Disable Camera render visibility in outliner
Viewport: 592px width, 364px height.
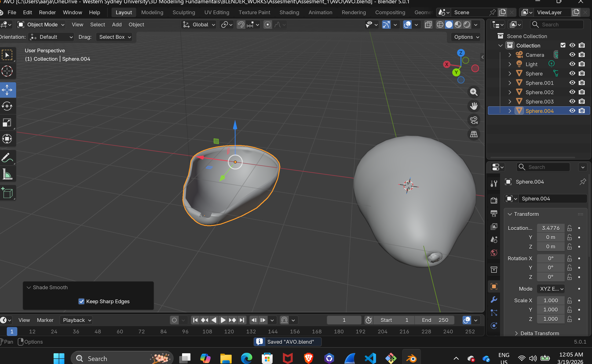[x=582, y=55]
